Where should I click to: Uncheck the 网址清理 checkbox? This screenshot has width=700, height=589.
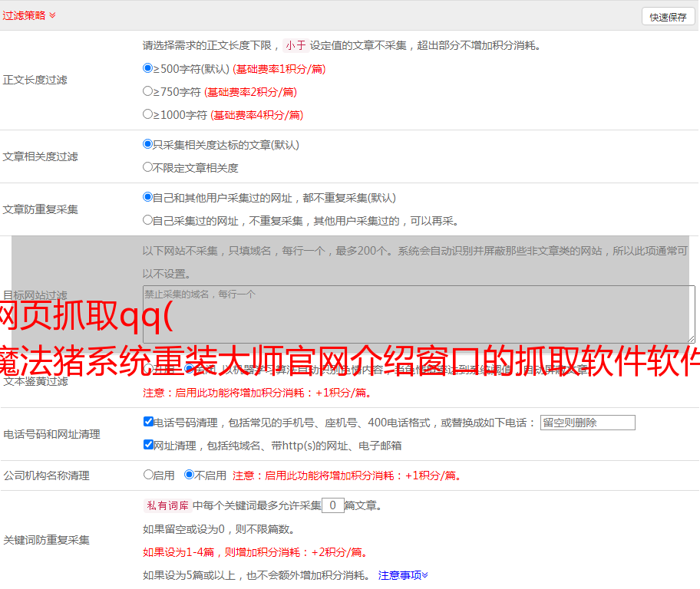tap(148, 445)
